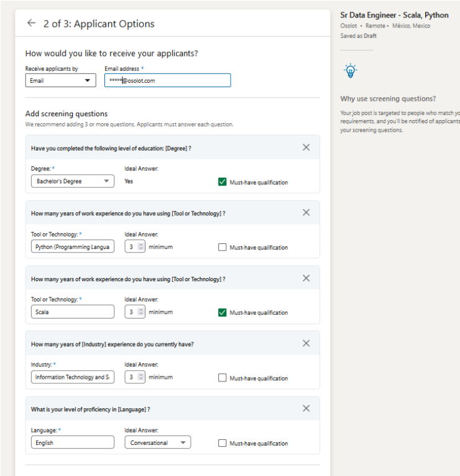Click the Information Technology industry field
This screenshot has height=476, width=460.
coord(73,378)
